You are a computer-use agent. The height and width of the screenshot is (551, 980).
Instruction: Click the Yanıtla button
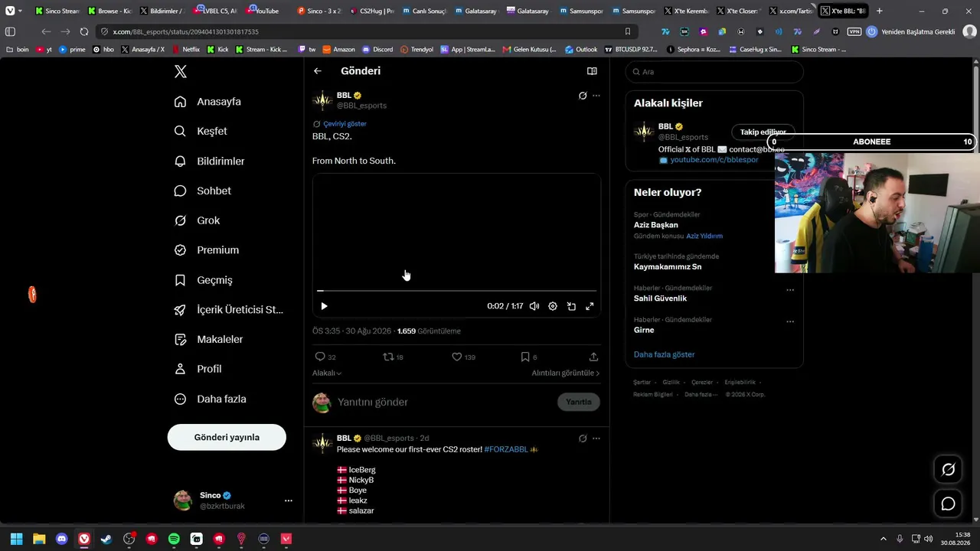(579, 402)
